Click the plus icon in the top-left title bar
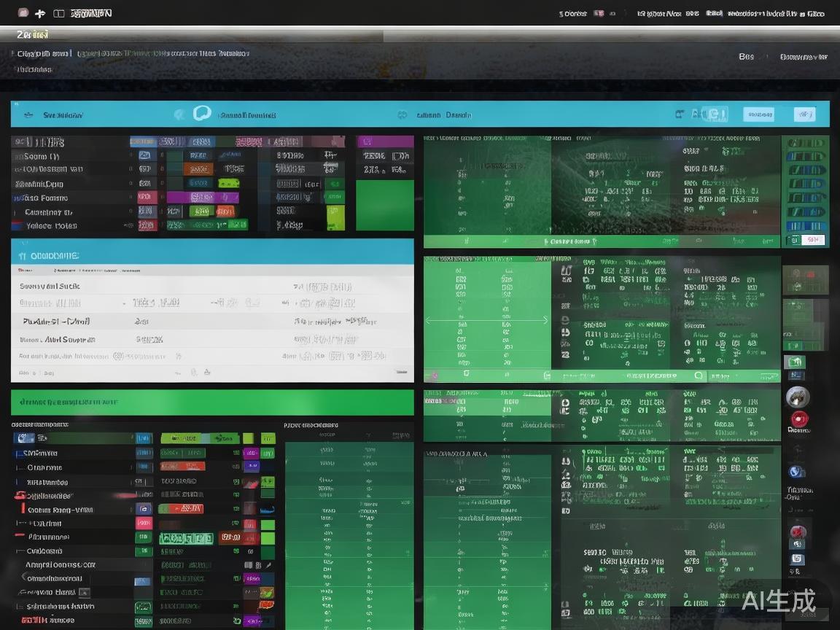 pos(40,13)
